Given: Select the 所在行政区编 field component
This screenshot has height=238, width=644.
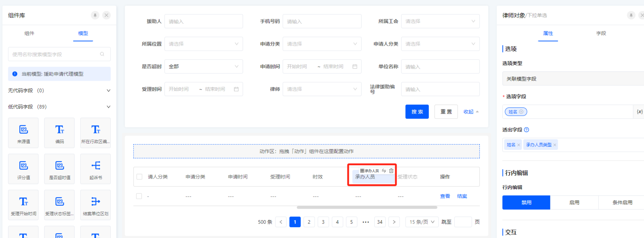Looking at the screenshot, I should point(96,133).
